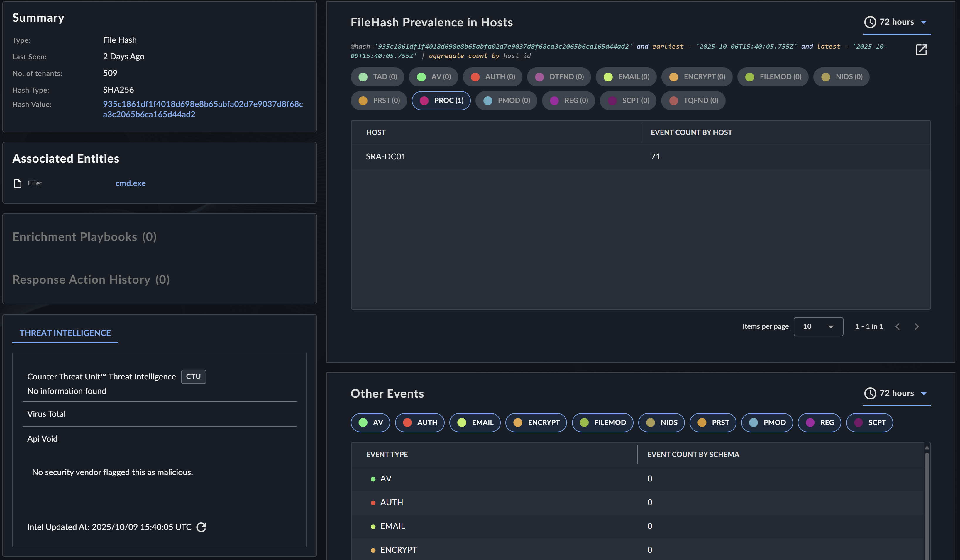Click the clock icon in FileHash Prevalence header

click(870, 22)
